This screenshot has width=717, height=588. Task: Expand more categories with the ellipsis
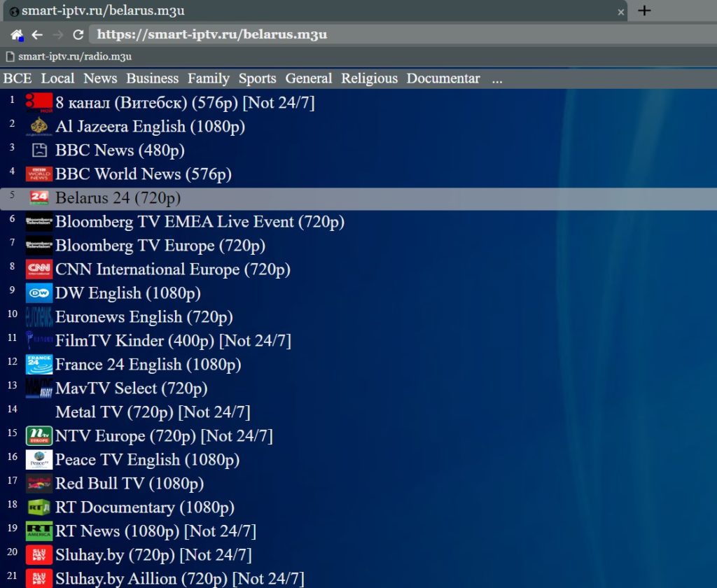(x=497, y=78)
